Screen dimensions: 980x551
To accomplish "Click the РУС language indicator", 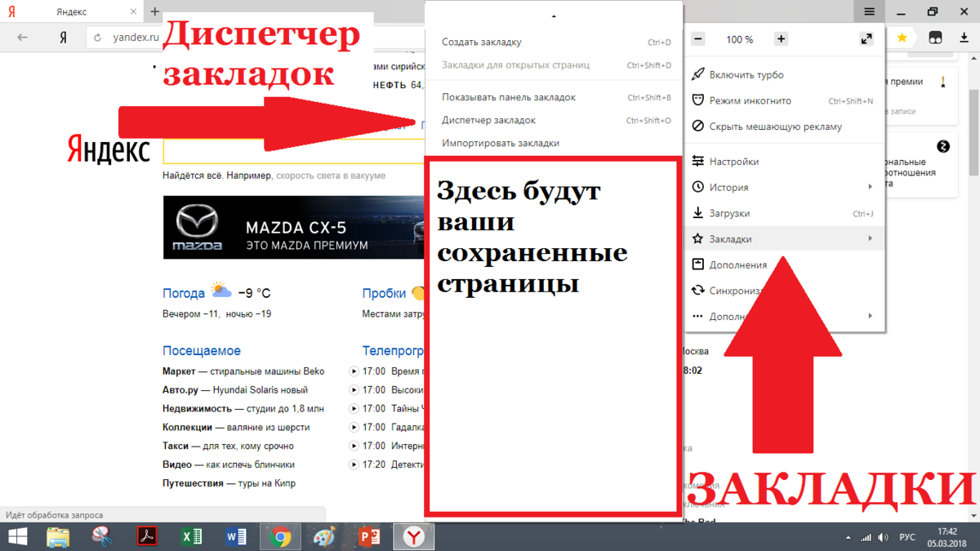I will pyautogui.click(x=907, y=537).
